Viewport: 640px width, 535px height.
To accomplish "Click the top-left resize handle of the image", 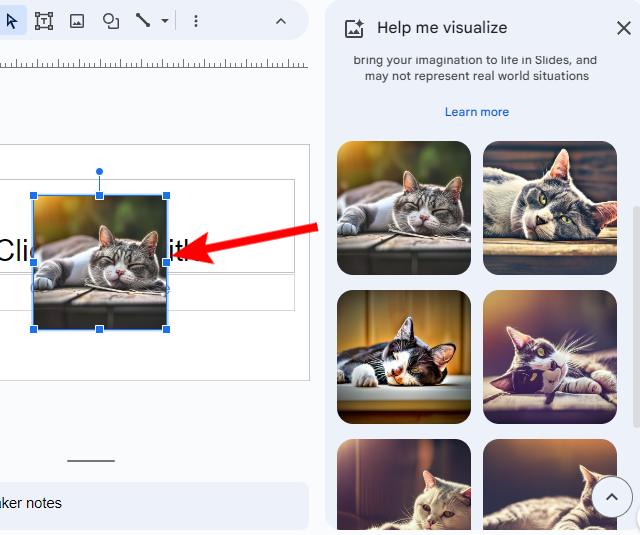I will tap(34, 196).
